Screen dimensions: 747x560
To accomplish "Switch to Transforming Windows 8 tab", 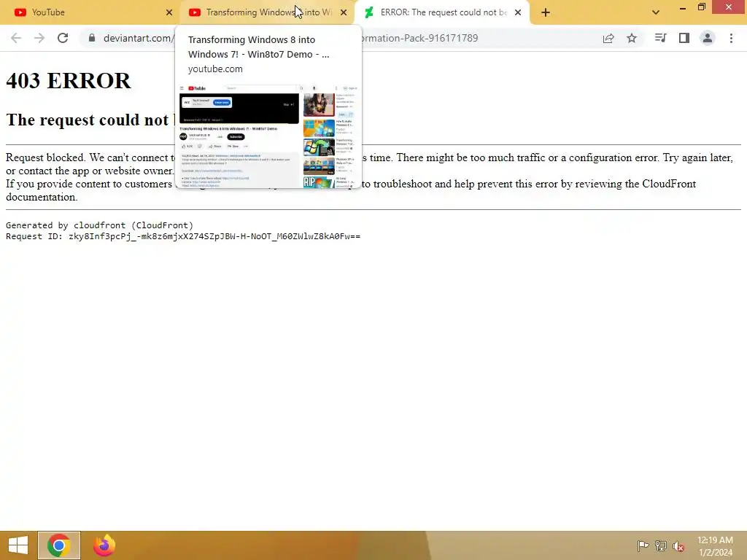I will pyautogui.click(x=268, y=12).
